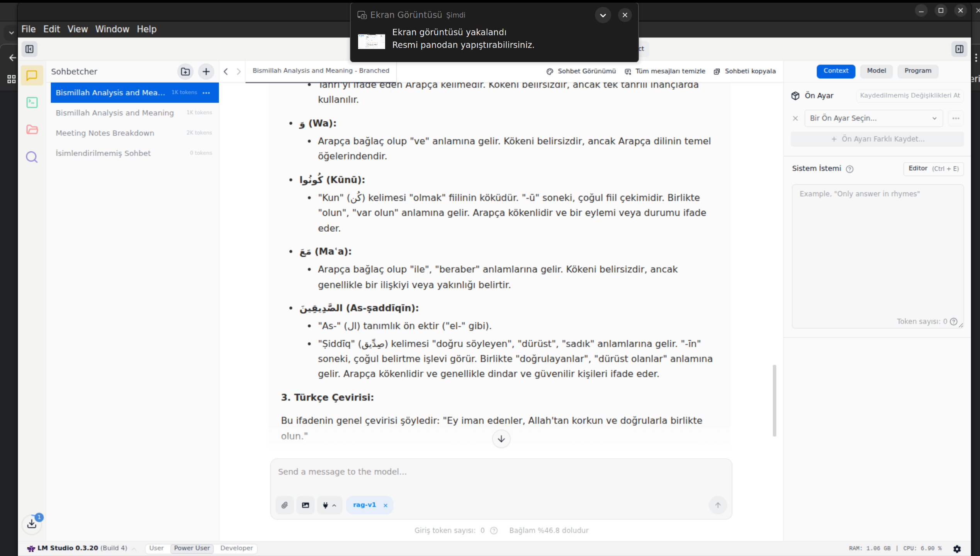Open the View menu
The width and height of the screenshot is (980, 556).
[77, 29]
